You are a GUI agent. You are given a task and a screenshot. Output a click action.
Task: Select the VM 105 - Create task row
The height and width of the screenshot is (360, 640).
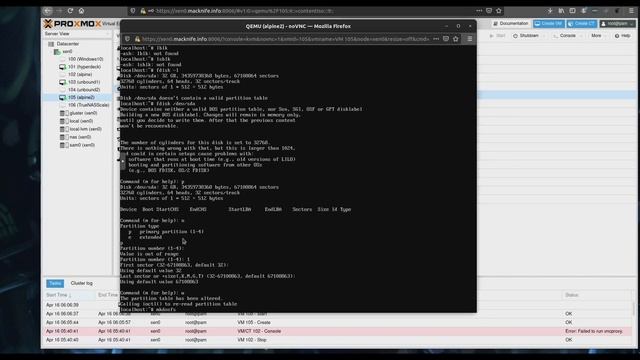pos(338,322)
